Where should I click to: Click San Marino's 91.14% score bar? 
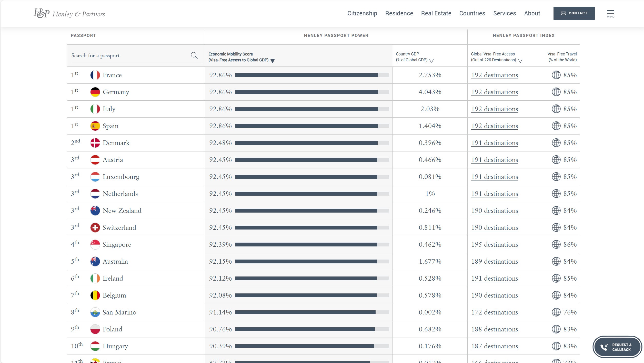pos(312,312)
